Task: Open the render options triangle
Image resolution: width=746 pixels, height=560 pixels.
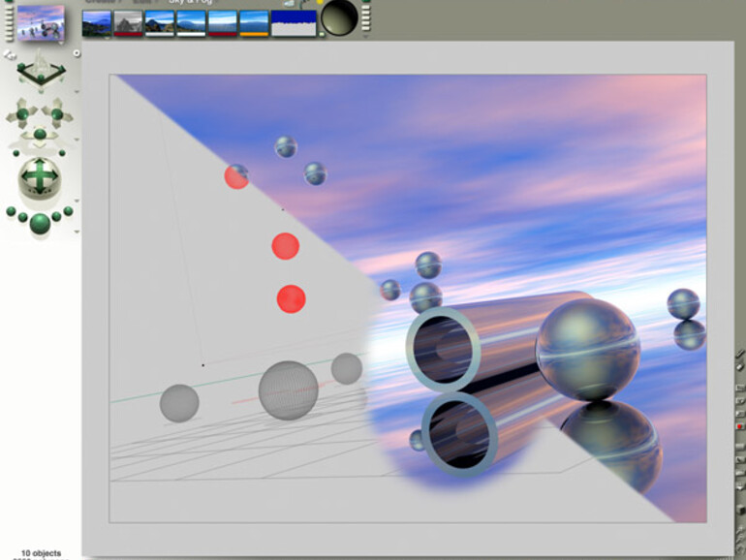Action: (77, 232)
